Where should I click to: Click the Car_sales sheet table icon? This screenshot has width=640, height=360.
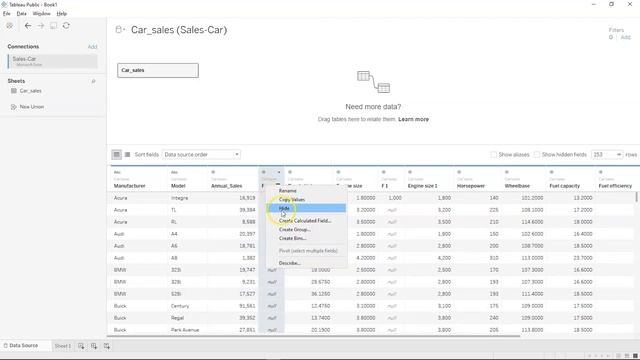[x=14, y=91]
